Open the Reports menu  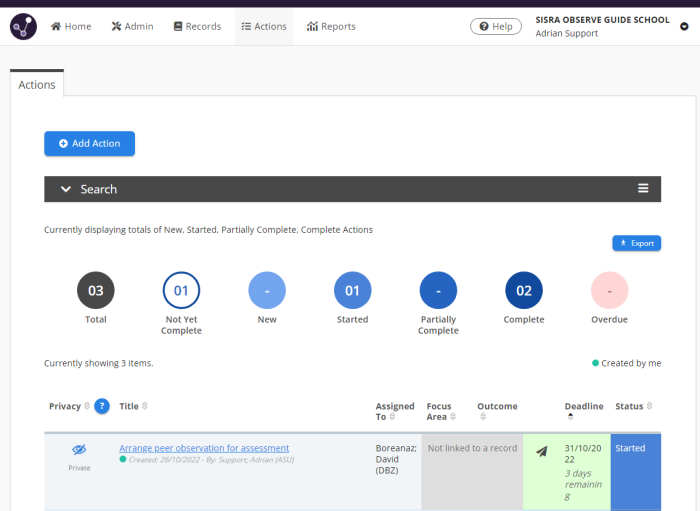pyautogui.click(x=331, y=26)
